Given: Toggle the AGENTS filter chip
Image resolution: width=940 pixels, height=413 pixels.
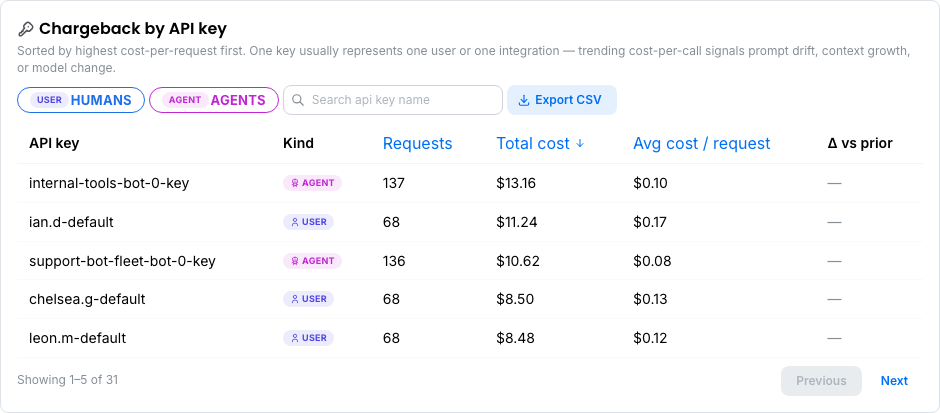Looking at the screenshot, I should click(214, 100).
